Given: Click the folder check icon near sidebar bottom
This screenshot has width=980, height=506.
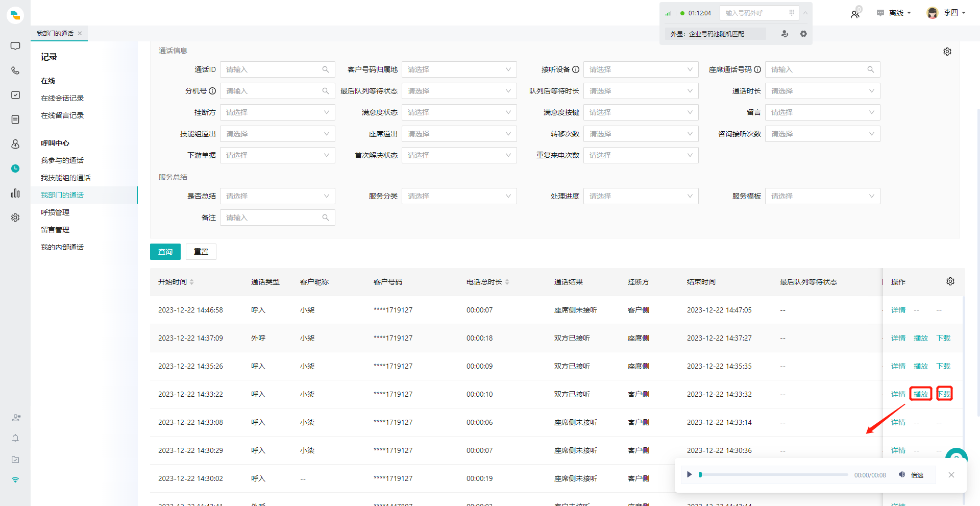Looking at the screenshot, I should click(15, 460).
